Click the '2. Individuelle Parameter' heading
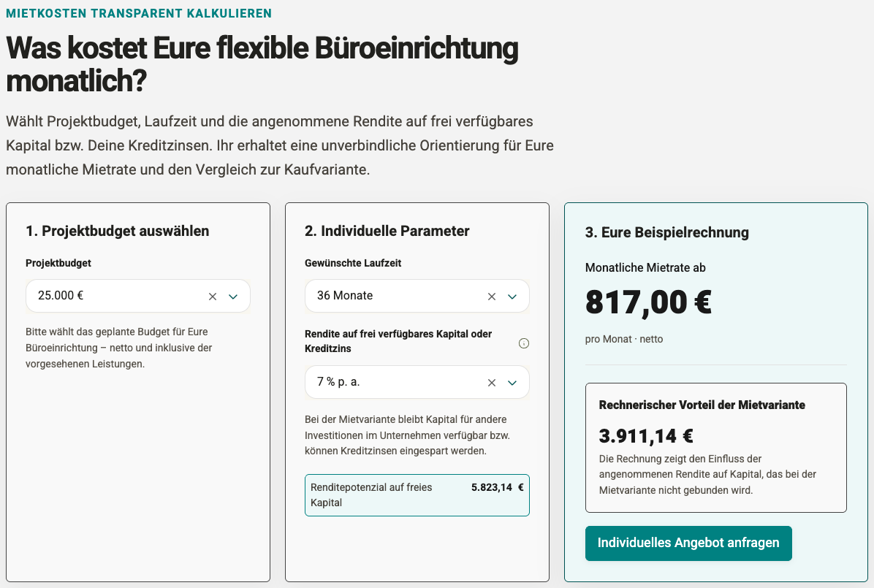This screenshot has height=588, width=874. [387, 231]
